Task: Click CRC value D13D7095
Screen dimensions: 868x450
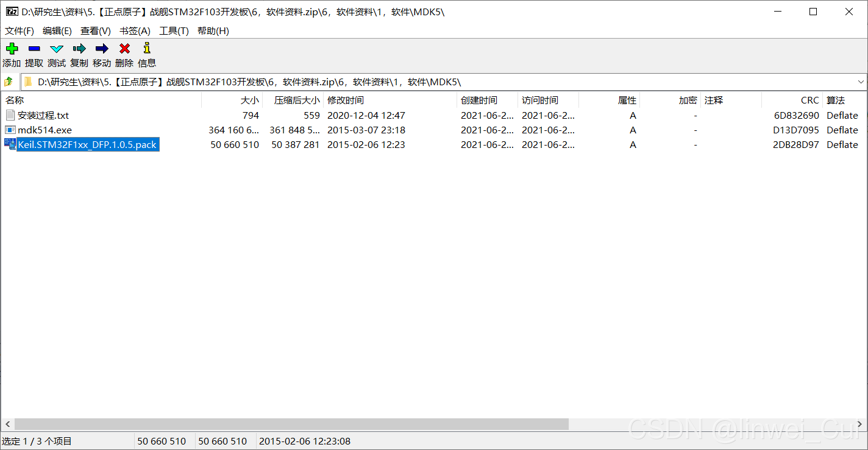Action: pyautogui.click(x=796, y=130)
